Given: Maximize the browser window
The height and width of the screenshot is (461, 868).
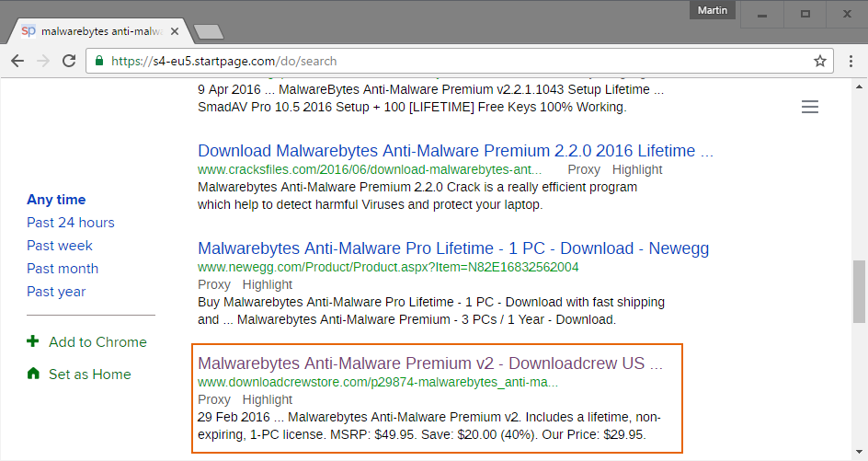Looking at the screenshot, I should (805, 15).
